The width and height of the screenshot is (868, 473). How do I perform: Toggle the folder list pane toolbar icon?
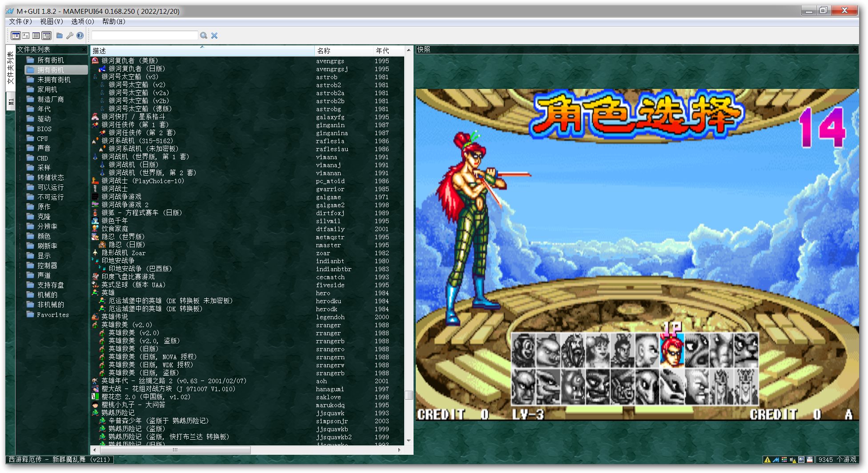pos(16,36)
